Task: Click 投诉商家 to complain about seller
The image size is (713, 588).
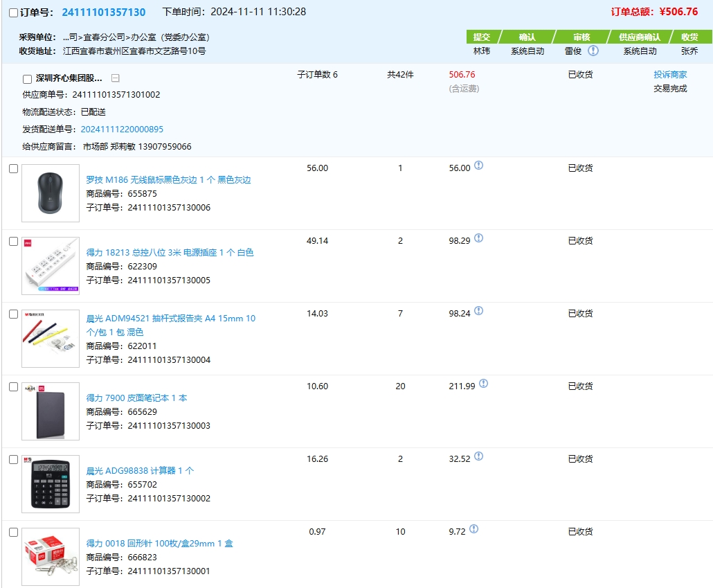Action: pyautogui.click(x=670, y=75)
